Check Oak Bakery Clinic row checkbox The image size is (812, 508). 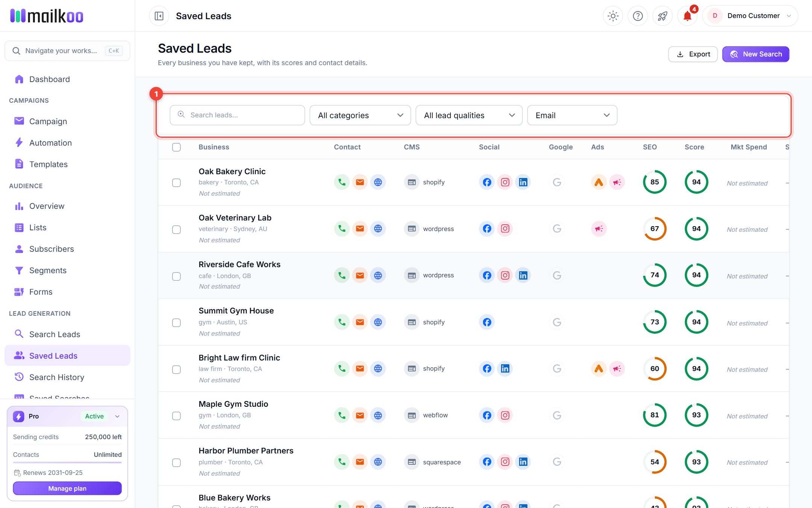coord(176,183)
